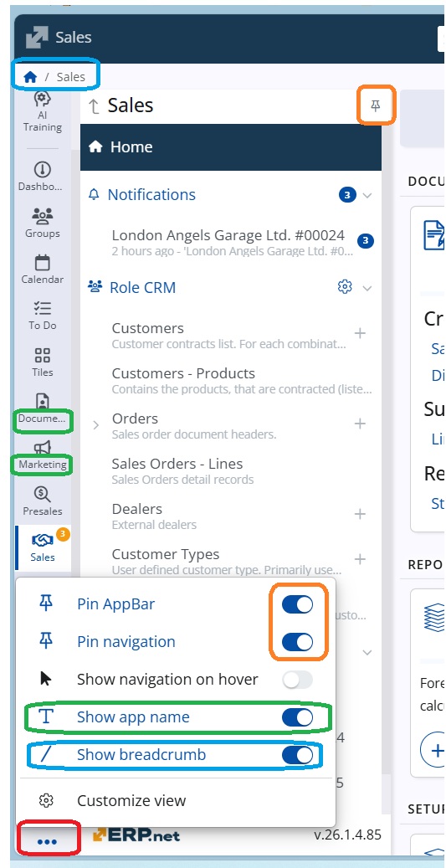The height and width of the screenshot is (868, 446).
Task: Enable Show navigation on hover switch
Action: pyautogui.click(x=297, y=680)
